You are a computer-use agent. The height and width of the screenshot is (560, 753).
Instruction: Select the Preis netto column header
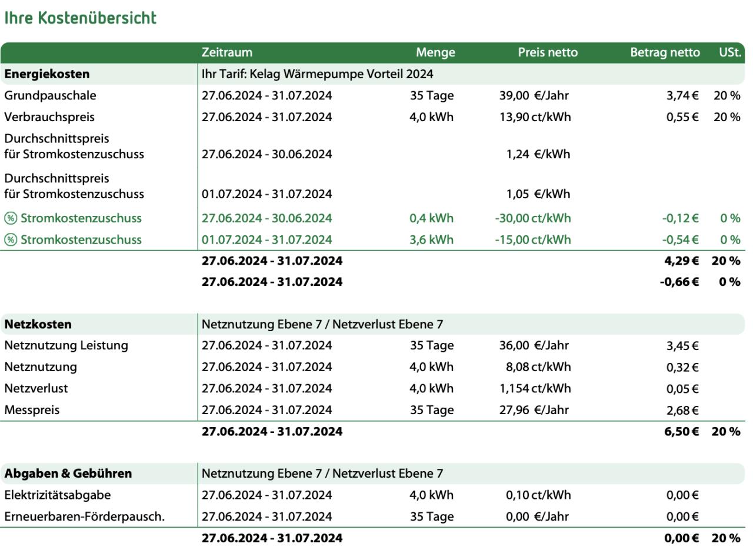[x=548, y=52]
